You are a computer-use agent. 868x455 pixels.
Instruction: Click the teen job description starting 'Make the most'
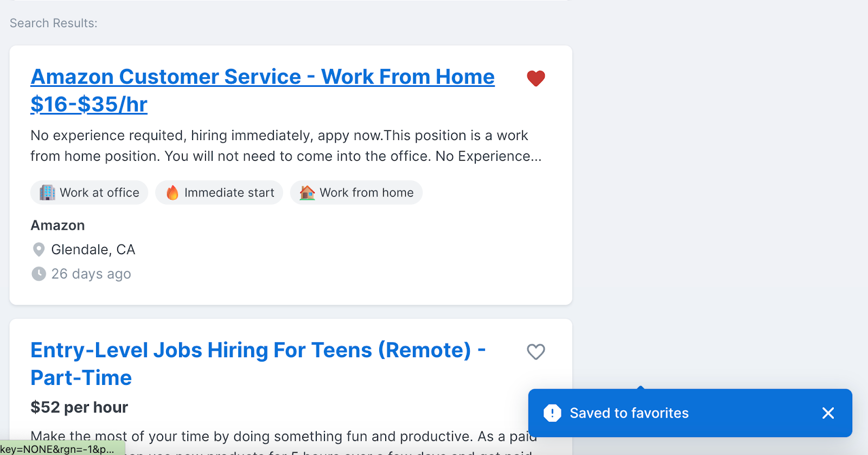284,441
